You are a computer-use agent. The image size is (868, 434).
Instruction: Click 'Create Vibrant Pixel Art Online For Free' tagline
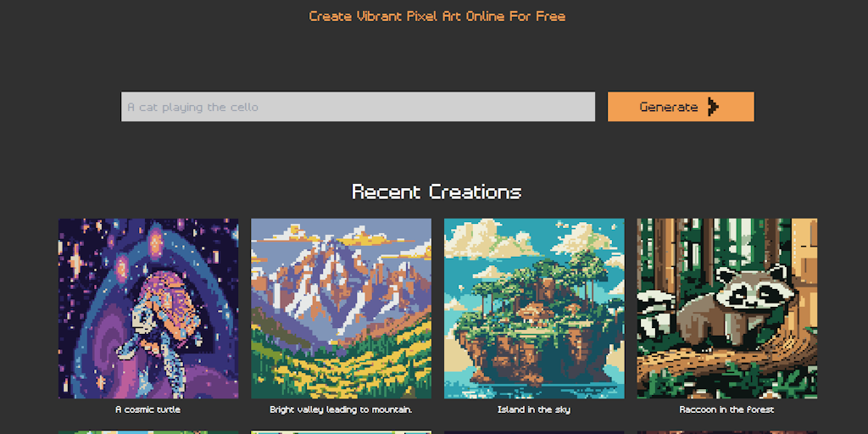click(x=437, y=16)
